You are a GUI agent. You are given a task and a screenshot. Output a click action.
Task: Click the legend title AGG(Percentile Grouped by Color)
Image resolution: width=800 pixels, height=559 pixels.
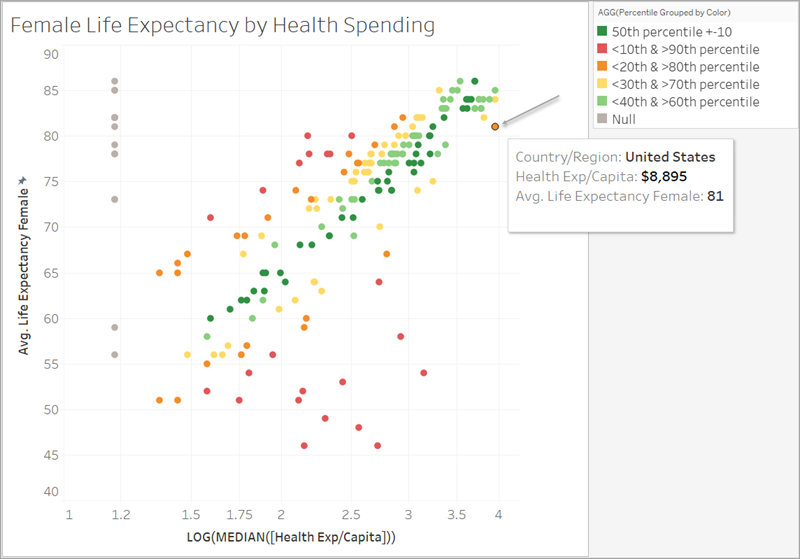pos(664,12)
